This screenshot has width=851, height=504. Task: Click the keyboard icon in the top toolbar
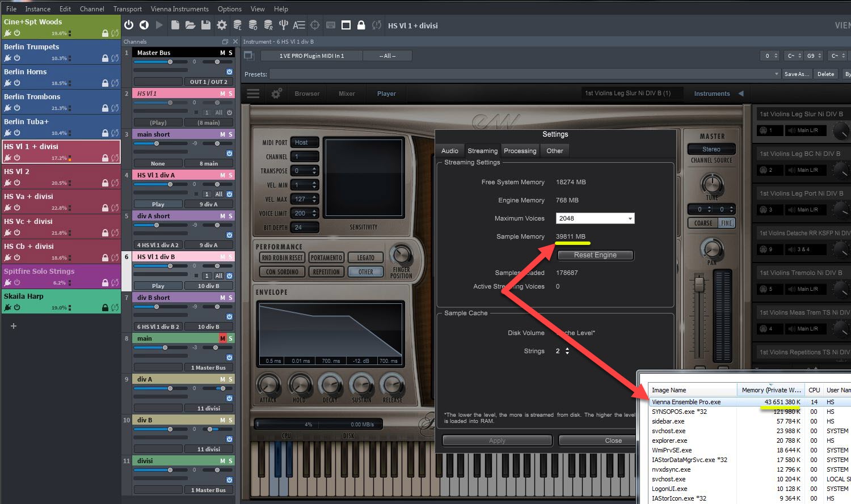pos(331,25)
